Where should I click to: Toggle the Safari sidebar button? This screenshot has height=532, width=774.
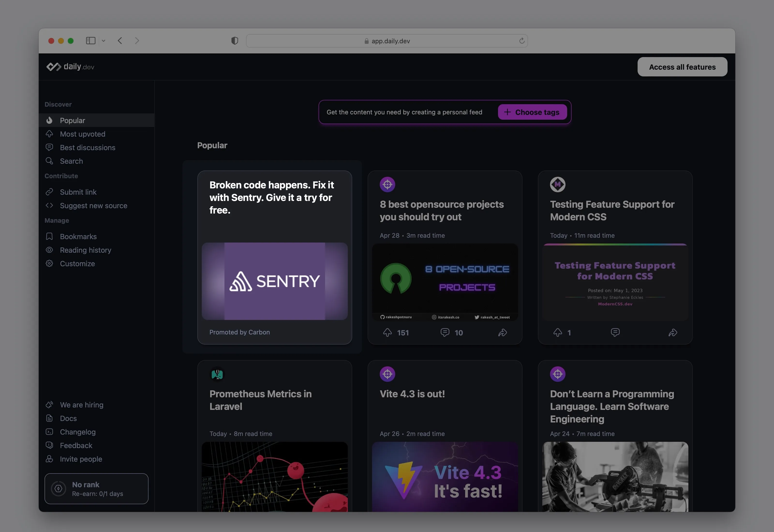(x=91, y=41)
